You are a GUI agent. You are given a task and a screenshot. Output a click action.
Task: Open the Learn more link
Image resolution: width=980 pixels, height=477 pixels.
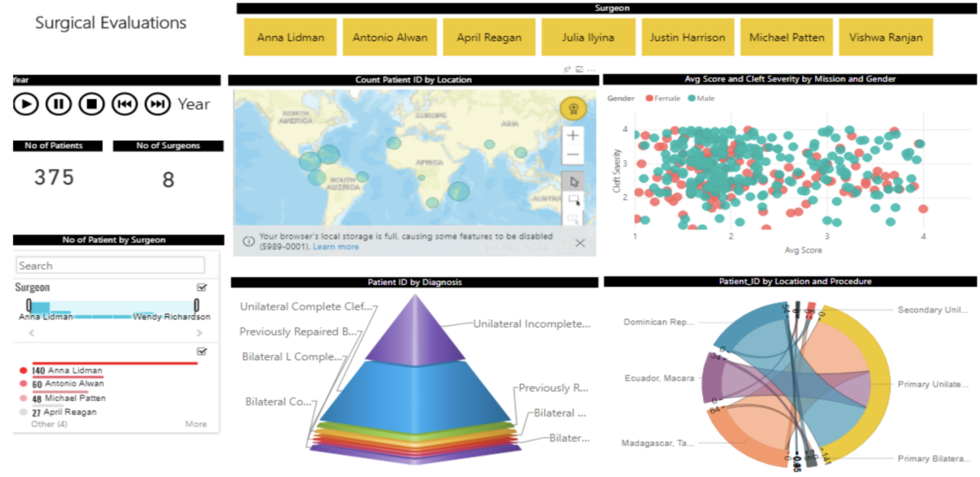(336, 247)
